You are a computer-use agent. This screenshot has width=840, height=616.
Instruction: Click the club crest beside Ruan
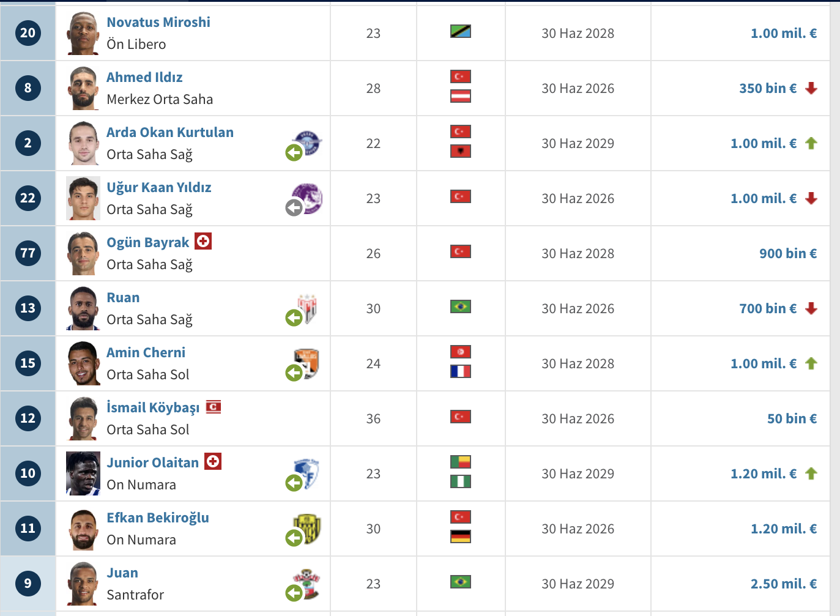tap(308, 308)
